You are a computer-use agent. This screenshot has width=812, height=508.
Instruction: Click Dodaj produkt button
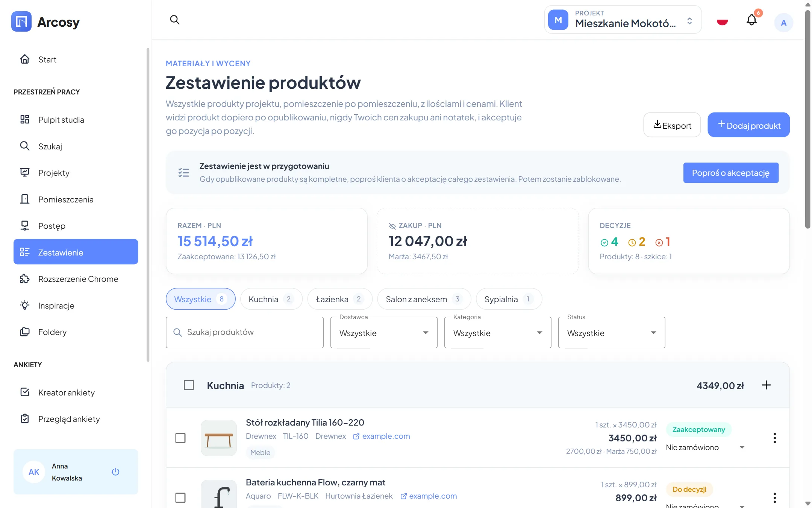click(x=748, y=125)
